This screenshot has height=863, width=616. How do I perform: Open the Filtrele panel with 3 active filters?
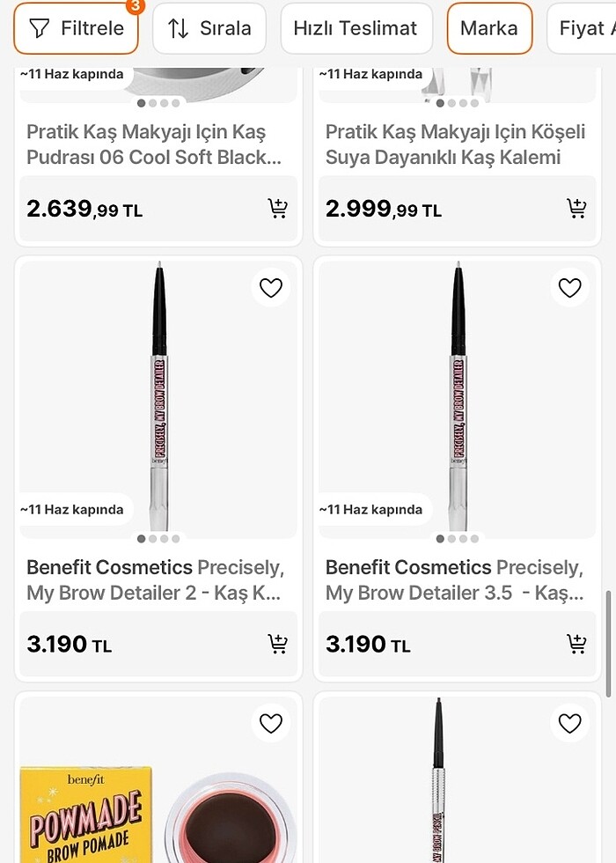[76, 28]
